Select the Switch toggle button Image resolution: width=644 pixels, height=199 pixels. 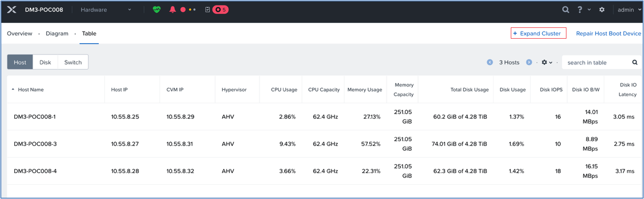(x=73, y=62)
